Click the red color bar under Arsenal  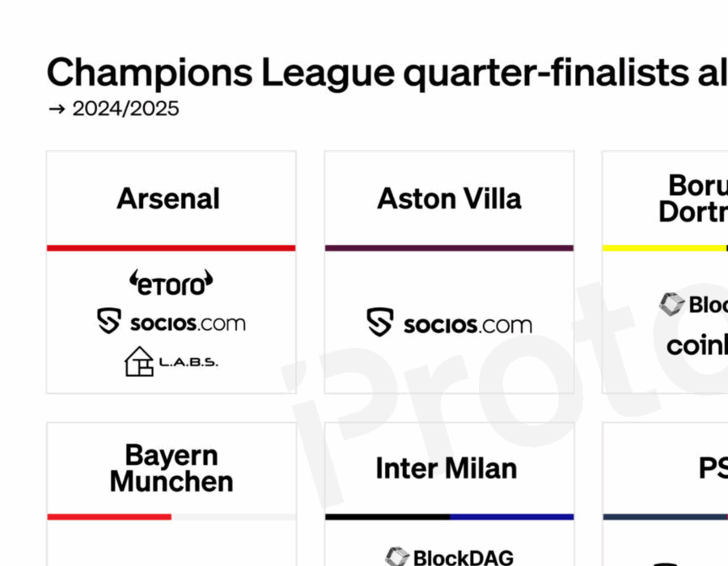171,248
